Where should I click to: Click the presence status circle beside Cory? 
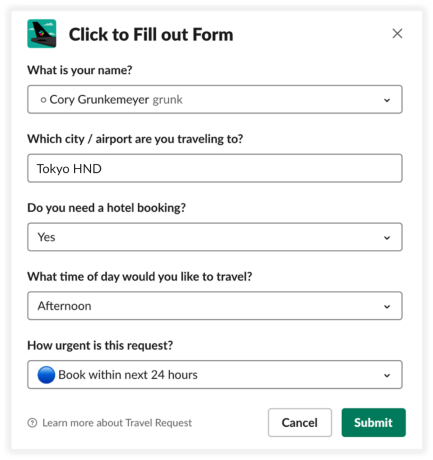(43, 100)
